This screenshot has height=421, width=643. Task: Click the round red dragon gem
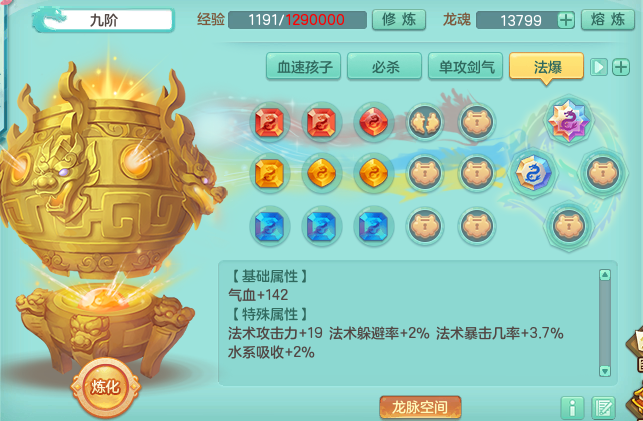coord(373,122)
